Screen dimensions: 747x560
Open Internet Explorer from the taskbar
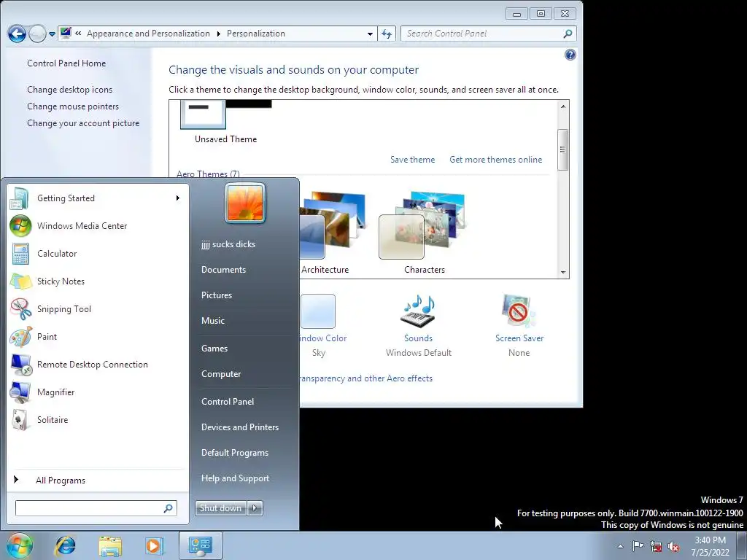(65, 545)
